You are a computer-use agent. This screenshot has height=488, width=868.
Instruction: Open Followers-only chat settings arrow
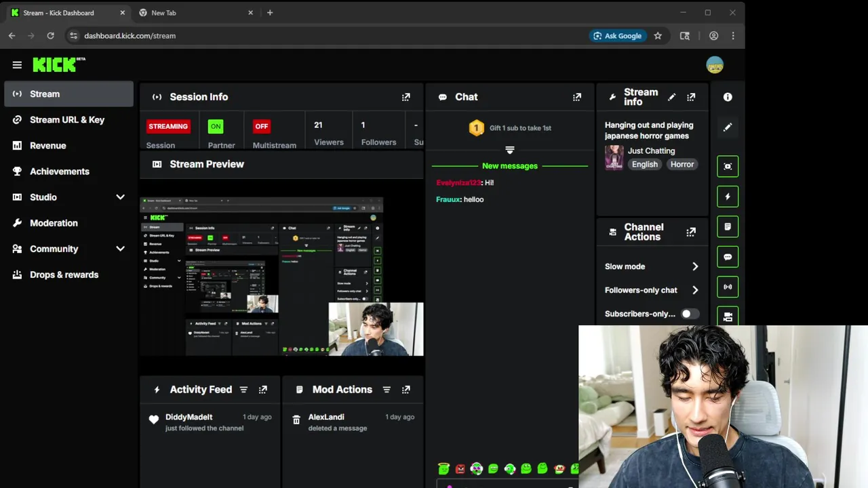click(695, 290)
